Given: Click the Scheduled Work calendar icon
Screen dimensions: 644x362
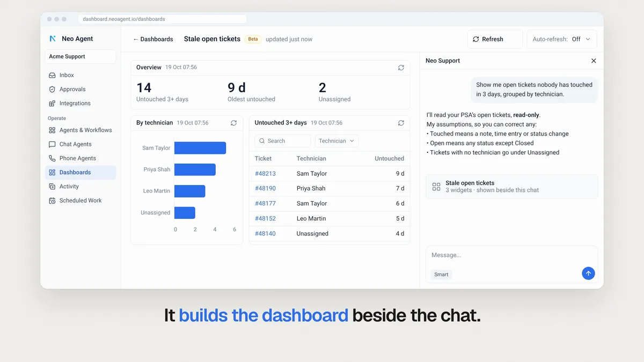Looking at the screenshot, I should (52, 200).
